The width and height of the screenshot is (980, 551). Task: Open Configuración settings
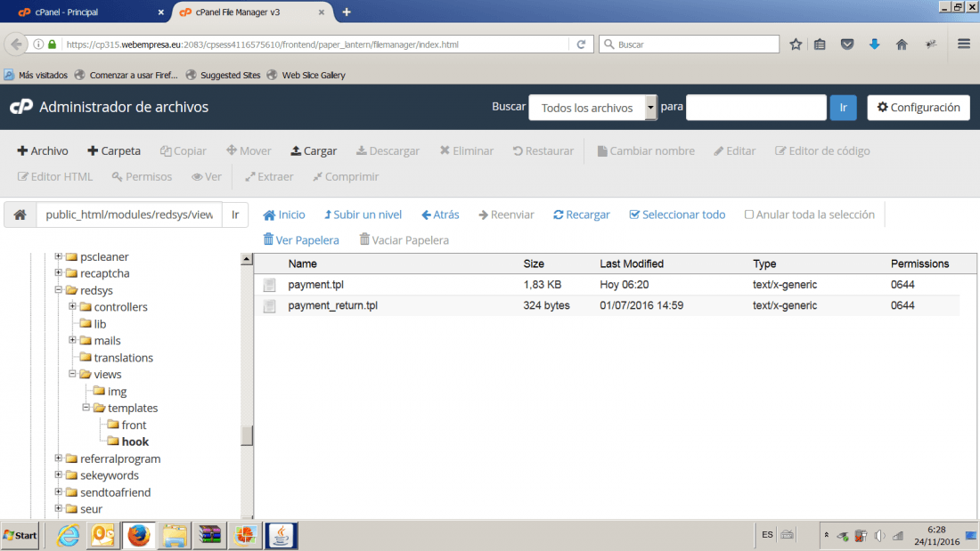click(x=919, y=108)
